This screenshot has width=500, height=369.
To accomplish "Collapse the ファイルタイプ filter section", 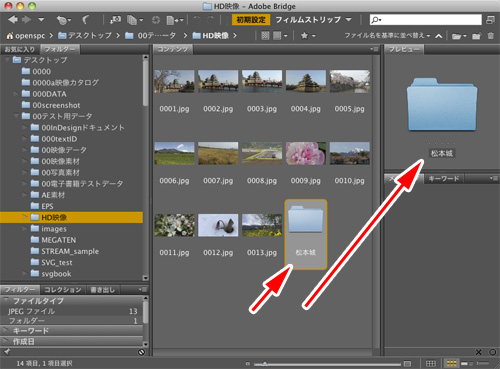I will pyautogui.click(x=6, y=300).
